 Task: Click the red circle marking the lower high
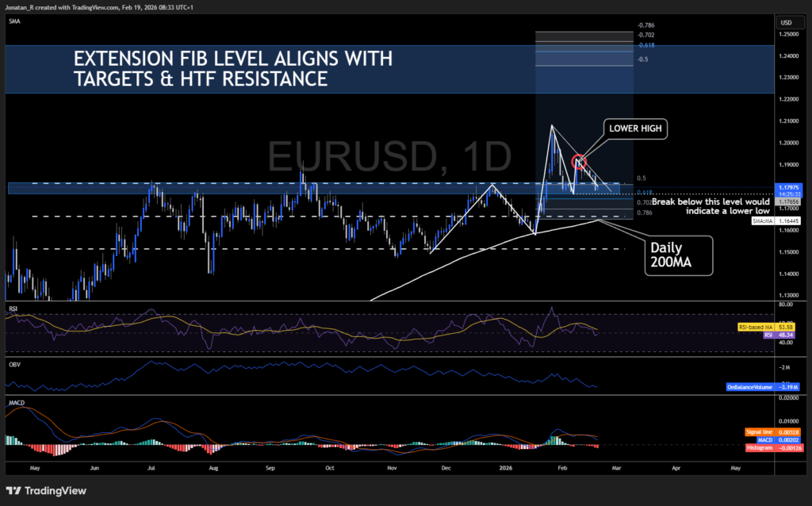point(580,162)
